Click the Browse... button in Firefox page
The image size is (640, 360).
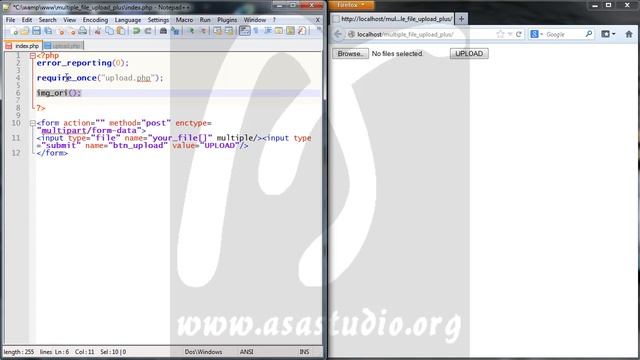pos(350,53)
